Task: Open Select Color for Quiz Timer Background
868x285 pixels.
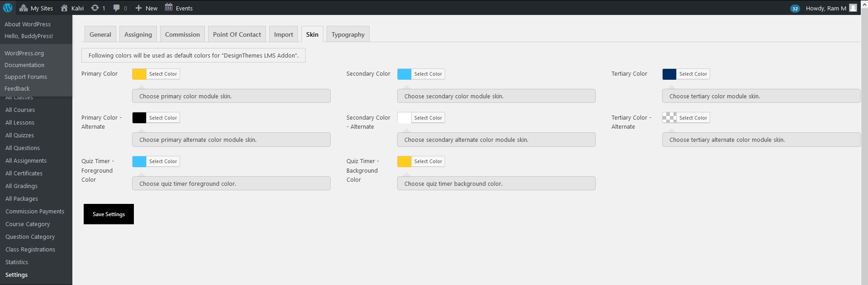Action: pos(428,161)
